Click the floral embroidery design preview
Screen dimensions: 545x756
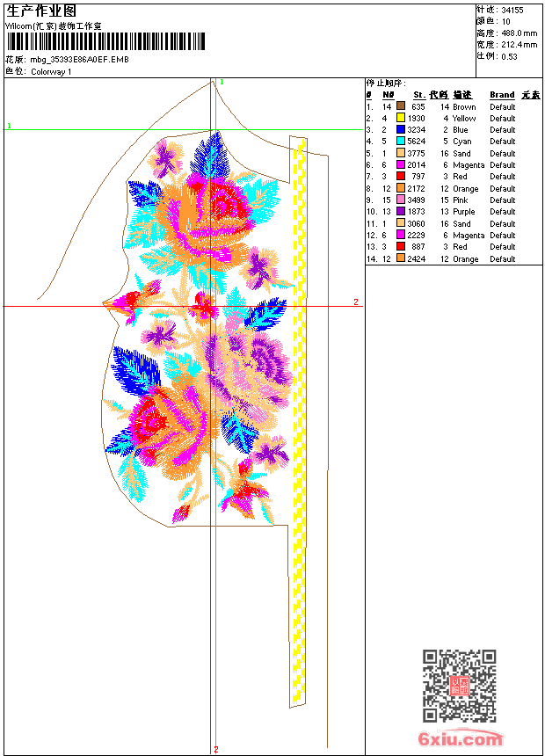tap(198, 328)
